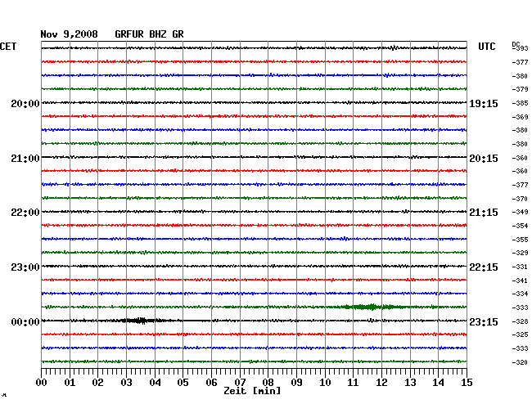Image resolution: width=532 pixels, height=404 pixels.
Task: Click the 06 minute label on the time axis
Action: pyautogui.click(x=211, y=382)
